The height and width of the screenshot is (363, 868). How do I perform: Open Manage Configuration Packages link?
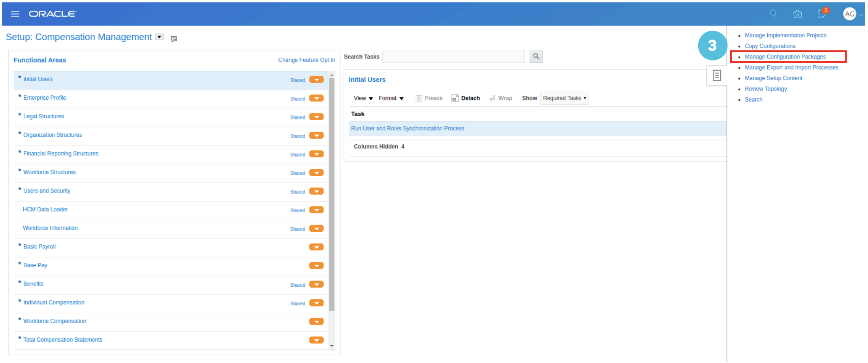pos(785,57)
